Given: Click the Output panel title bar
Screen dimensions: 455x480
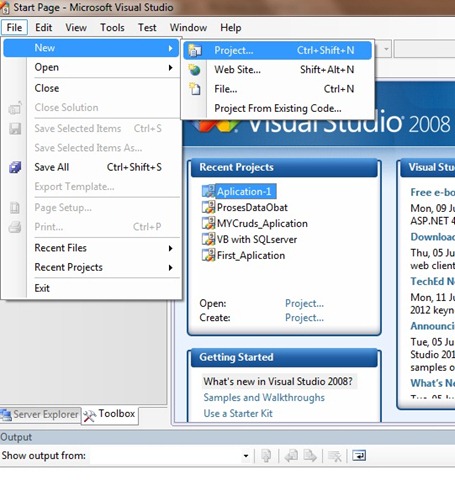Looking at the screenshot, I should [227, 437].
